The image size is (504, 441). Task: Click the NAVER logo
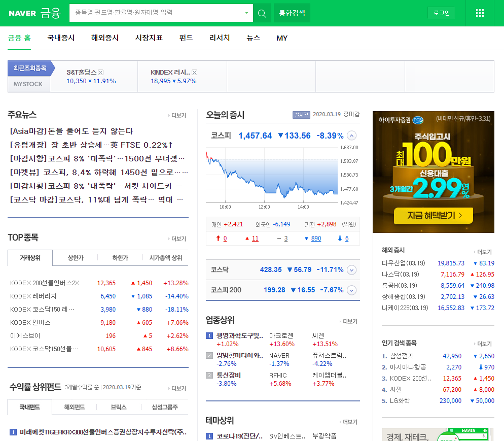22,13
